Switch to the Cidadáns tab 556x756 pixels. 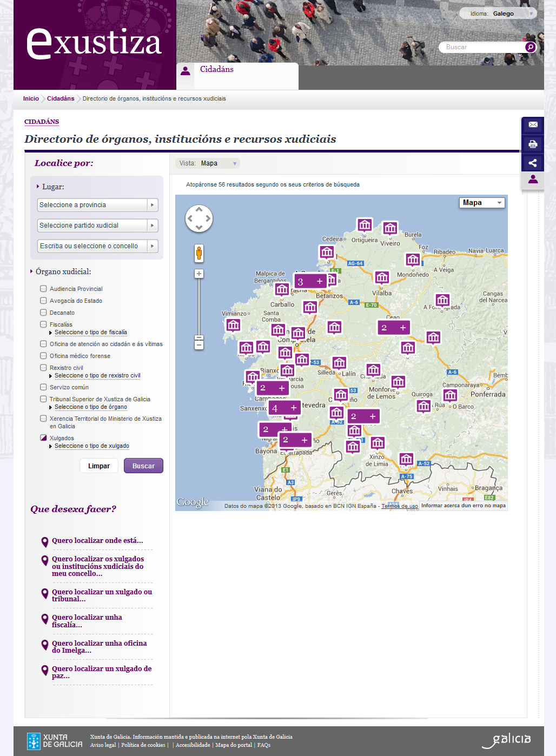(x=217, y=70)
